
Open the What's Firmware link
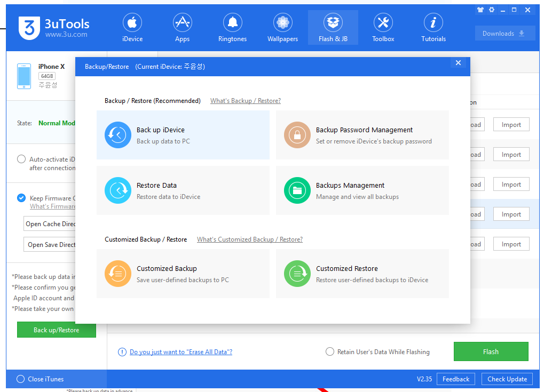pyautogui.click(x=52, y=206)
